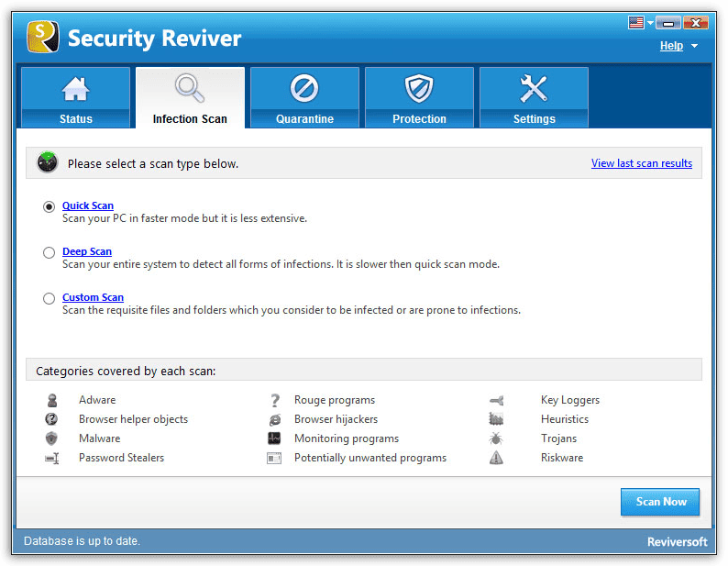
Task: Click the Password Stealers label
Action: (x=121, y=458)
